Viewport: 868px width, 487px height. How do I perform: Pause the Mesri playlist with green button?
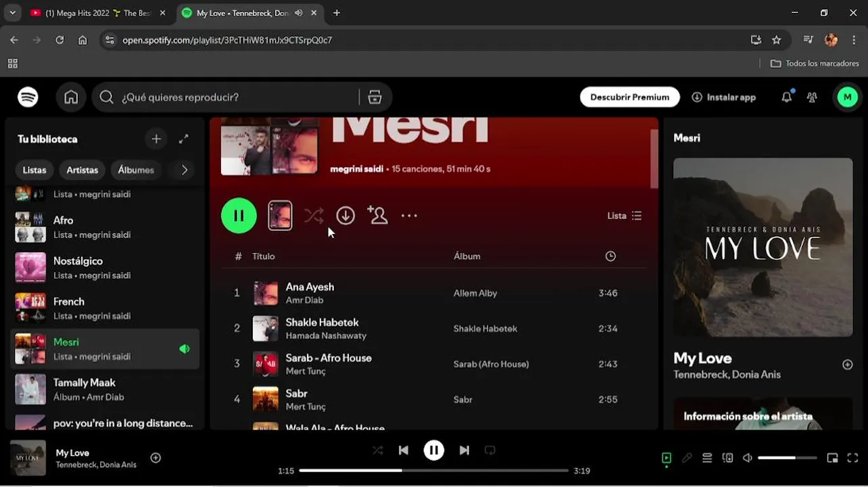[x=239, y=215]
